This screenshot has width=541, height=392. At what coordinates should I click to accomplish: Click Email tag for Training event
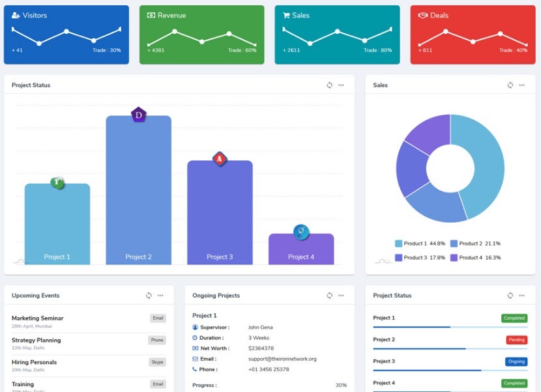(158, 384)
